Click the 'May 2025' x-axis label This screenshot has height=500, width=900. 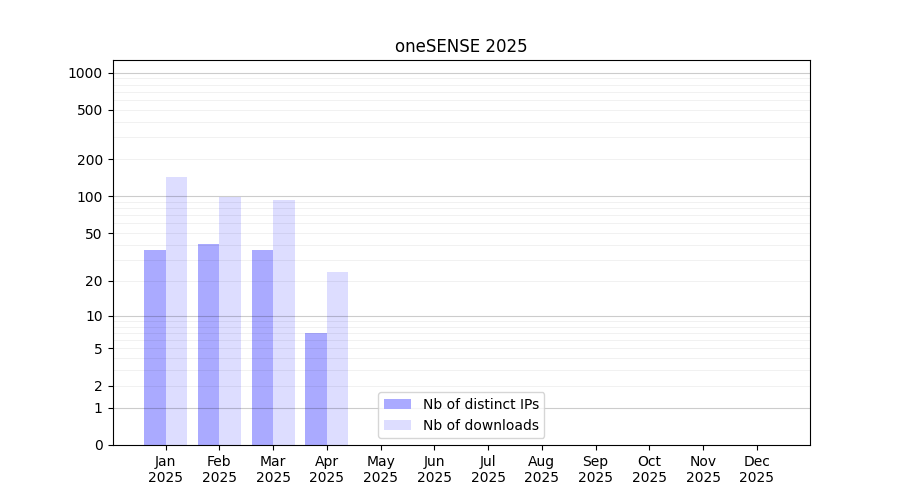click(x=380, y=469)
